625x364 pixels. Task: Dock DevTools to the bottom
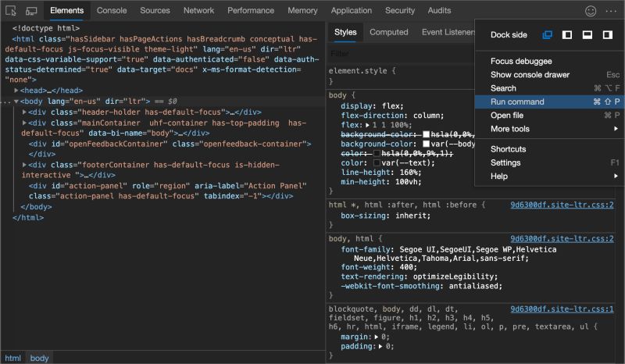point(587,34)
